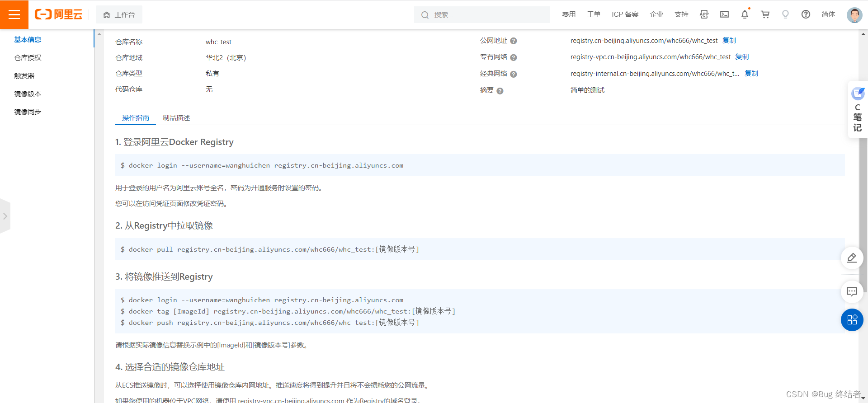Screen dimensions: 868x403
Task: Open the 工作台 workbench home
Action: coord(119,14)
